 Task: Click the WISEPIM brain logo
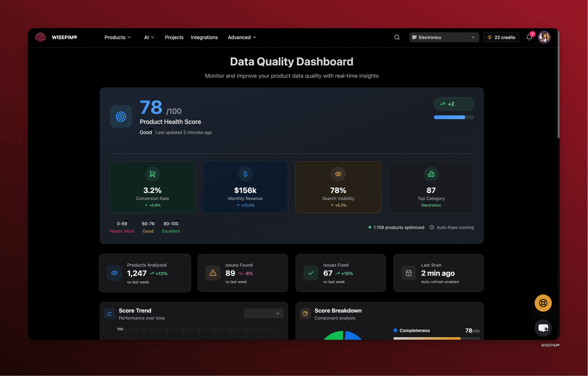click(41, 37)
